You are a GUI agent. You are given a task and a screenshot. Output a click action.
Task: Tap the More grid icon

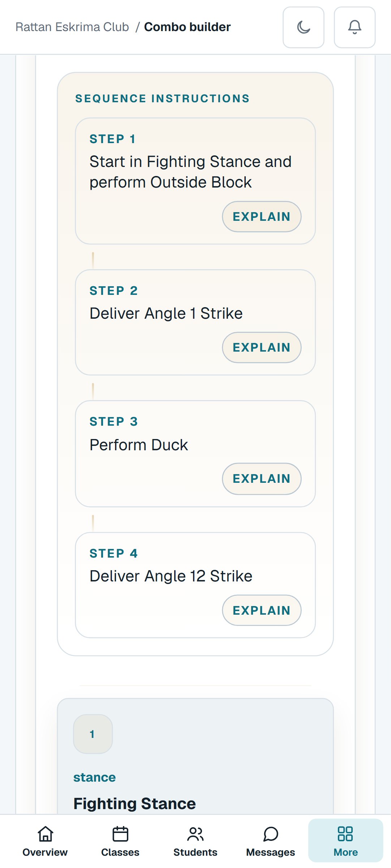345,834
